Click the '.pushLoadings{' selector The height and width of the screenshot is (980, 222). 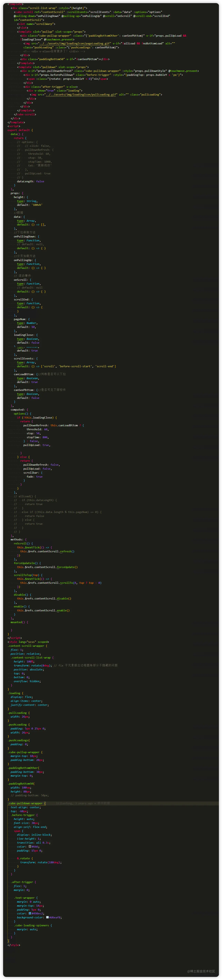pos(19,740)
